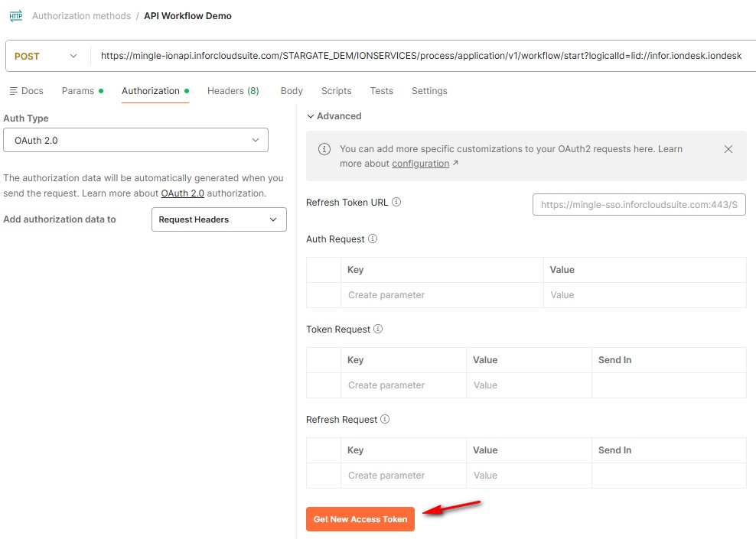
Task: Open the OAuth 2.0 authorization link
Action: (x=182, y=193)
